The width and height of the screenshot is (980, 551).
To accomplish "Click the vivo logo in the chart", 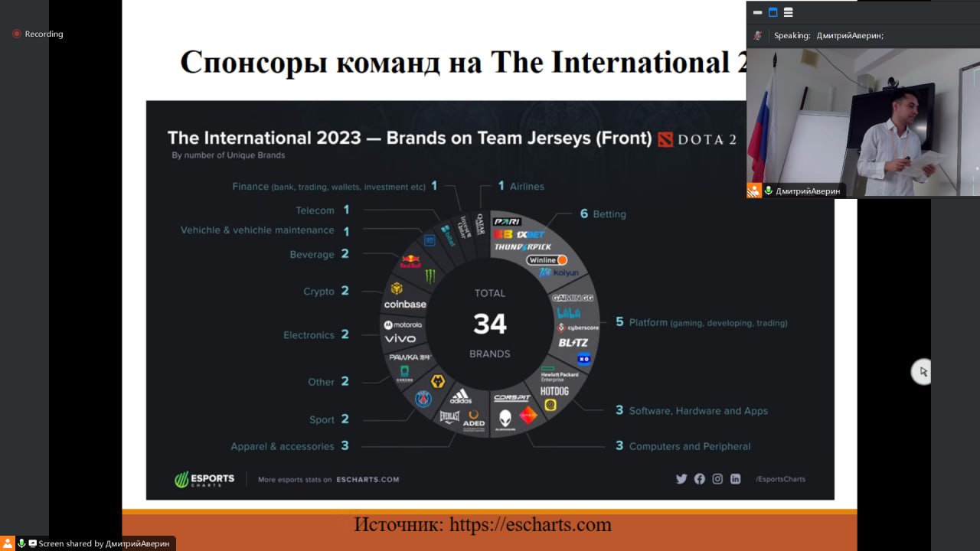I will (400, 338).
